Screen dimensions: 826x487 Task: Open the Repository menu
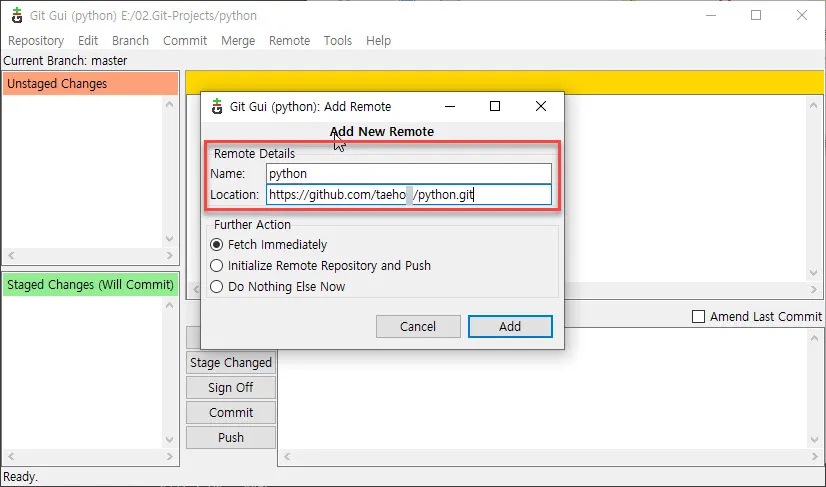coord(36,41)
